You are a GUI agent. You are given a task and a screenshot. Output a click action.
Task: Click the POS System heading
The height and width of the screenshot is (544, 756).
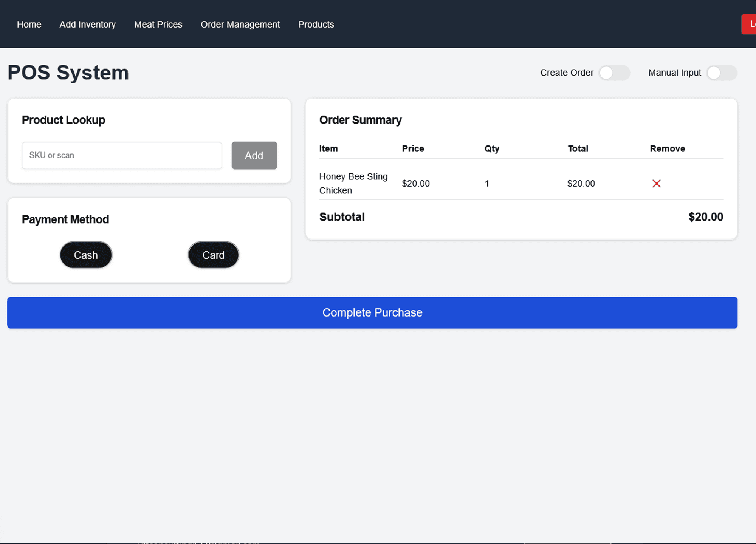pos(68,73)
